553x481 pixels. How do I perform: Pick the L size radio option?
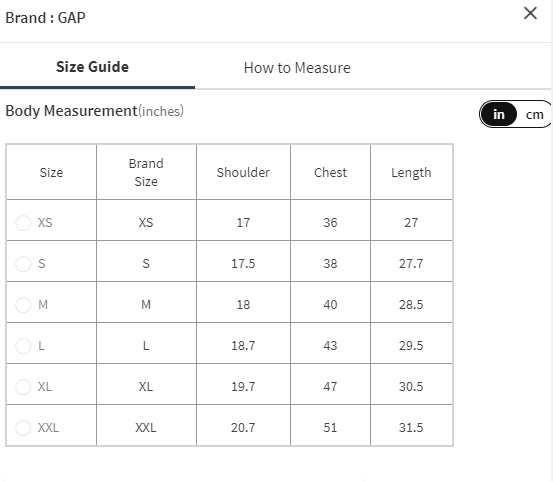[23, 346]
